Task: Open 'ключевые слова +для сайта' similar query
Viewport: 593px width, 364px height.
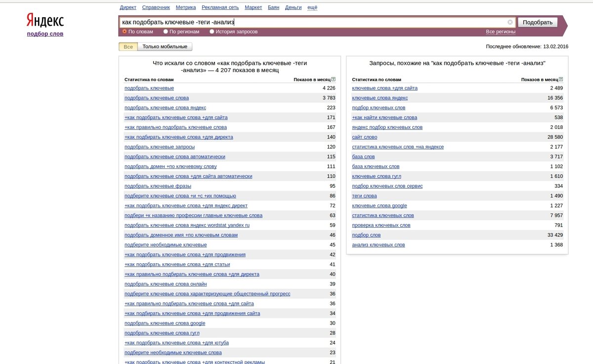Action: (385, 88)
